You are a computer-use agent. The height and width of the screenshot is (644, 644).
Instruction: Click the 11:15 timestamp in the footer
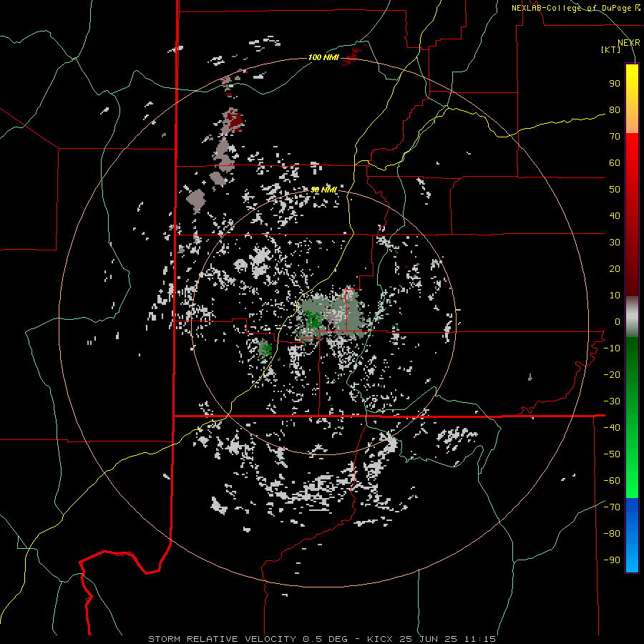[x=480, y=639]
